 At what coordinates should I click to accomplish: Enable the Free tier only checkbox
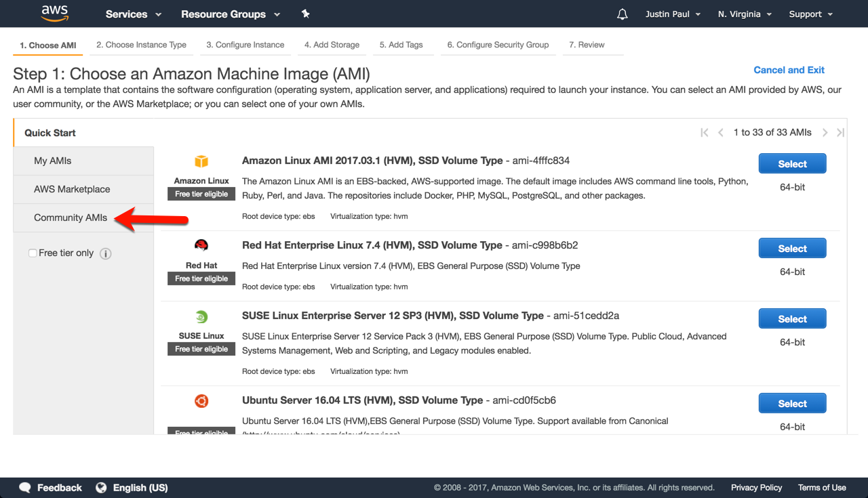(x=33, y=253)
